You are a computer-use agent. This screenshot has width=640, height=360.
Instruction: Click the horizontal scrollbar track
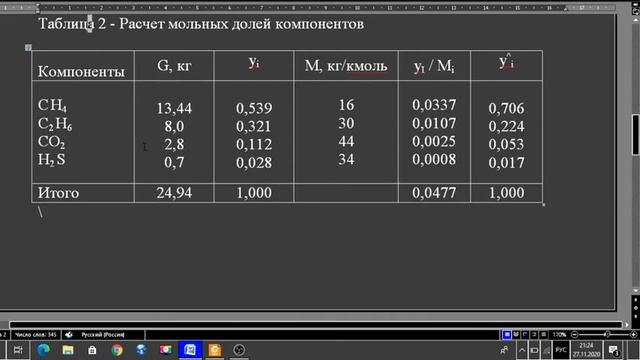[x=316, y=325]
